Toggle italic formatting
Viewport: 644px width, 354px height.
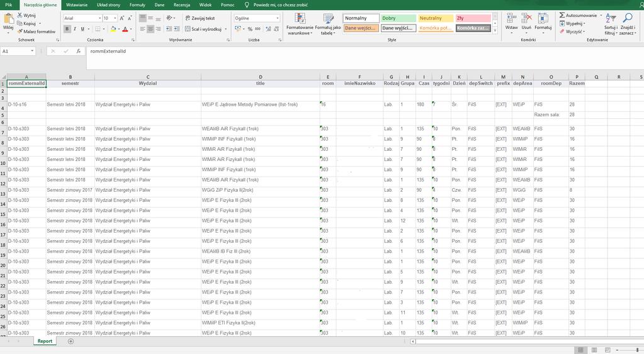point(75,29)
